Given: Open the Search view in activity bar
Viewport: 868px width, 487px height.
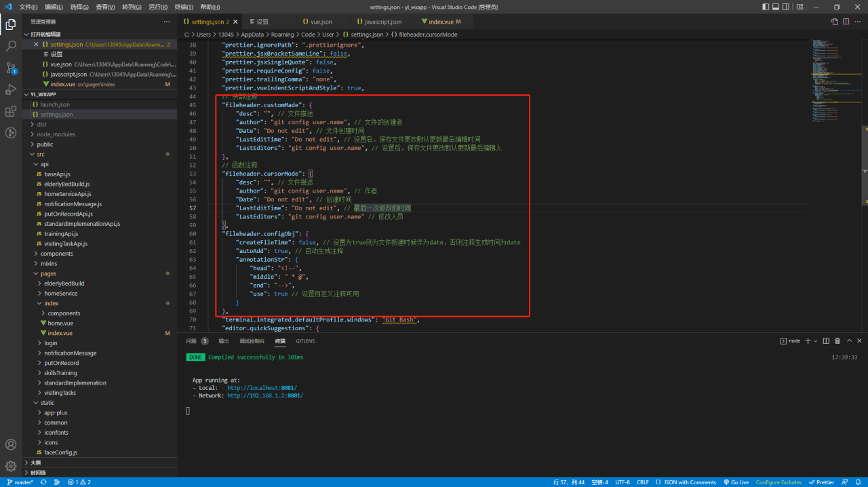Looking at the screenshot, I should (11, 46).
